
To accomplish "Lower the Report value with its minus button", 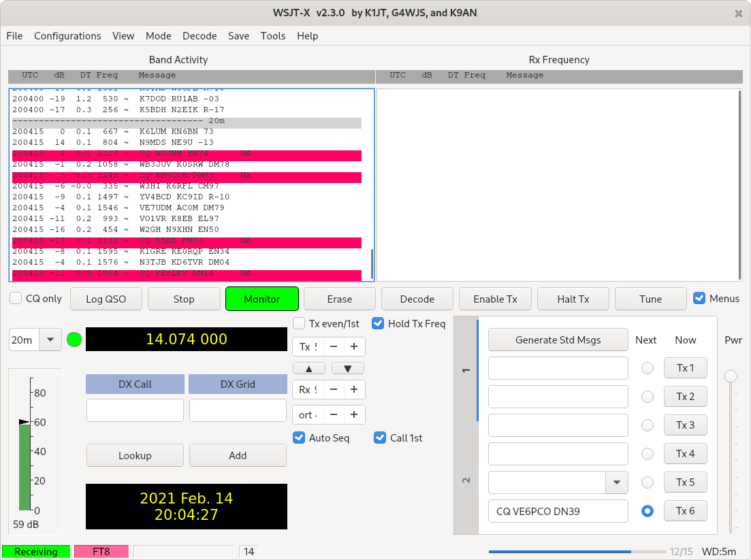I will coord(334,414).
